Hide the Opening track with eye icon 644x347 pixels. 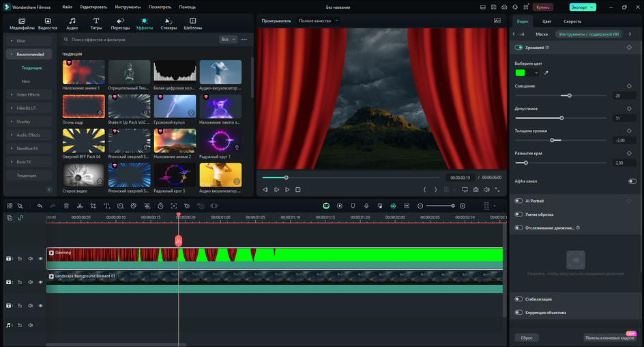(x=40, y=259)
